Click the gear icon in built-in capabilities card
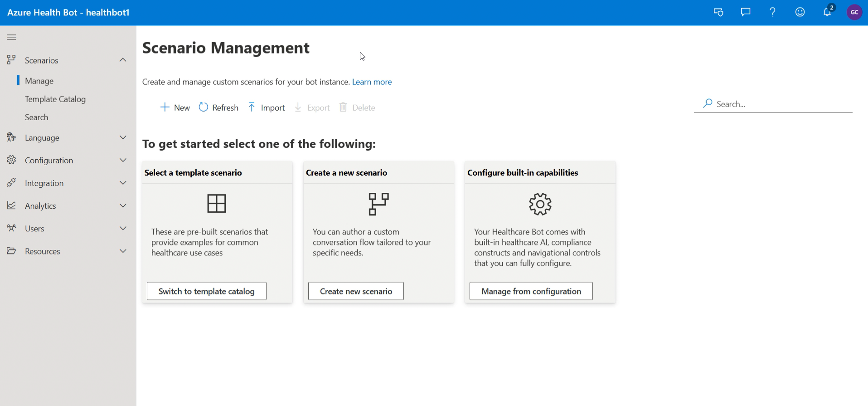 tap(540, 204)
